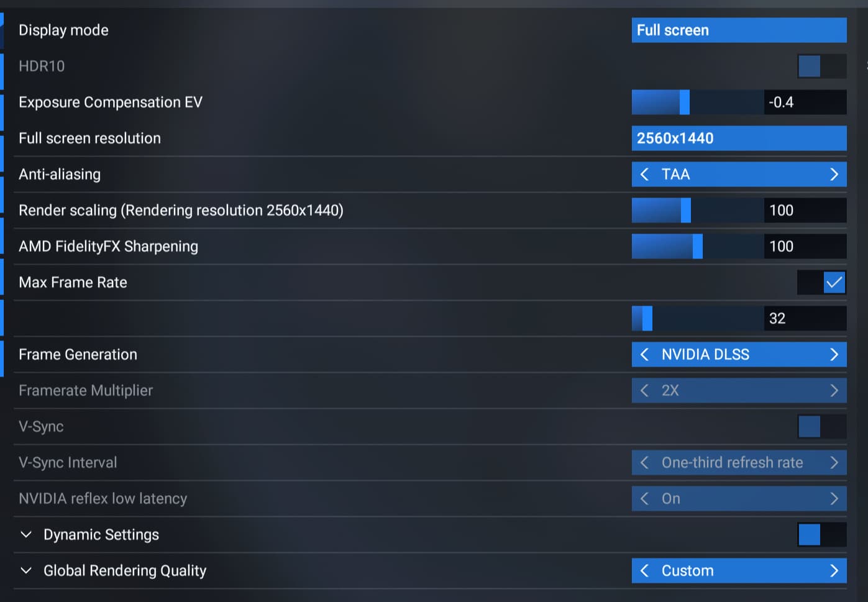Click the HDR10 label

pos(42,66)
